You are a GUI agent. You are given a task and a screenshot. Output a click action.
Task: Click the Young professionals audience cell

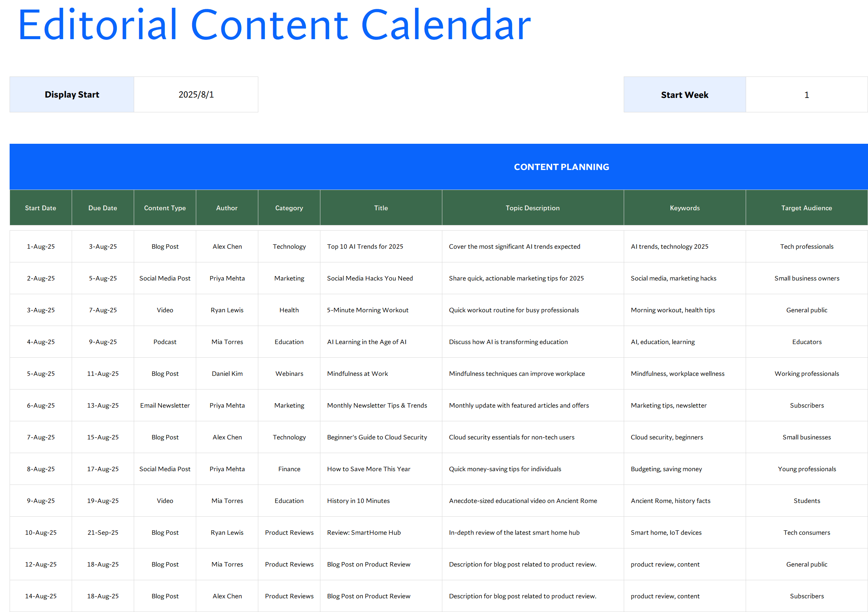(807, 469)
